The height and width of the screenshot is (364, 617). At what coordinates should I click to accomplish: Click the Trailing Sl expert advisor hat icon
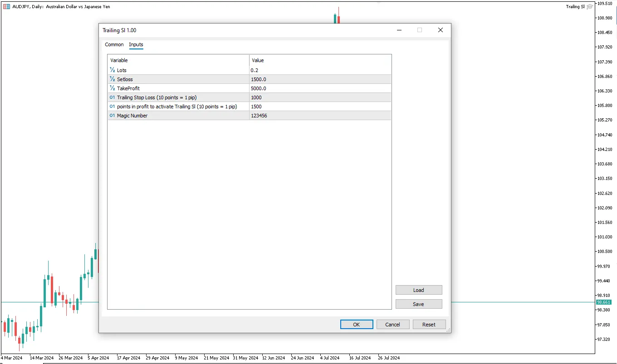point(589,7)
